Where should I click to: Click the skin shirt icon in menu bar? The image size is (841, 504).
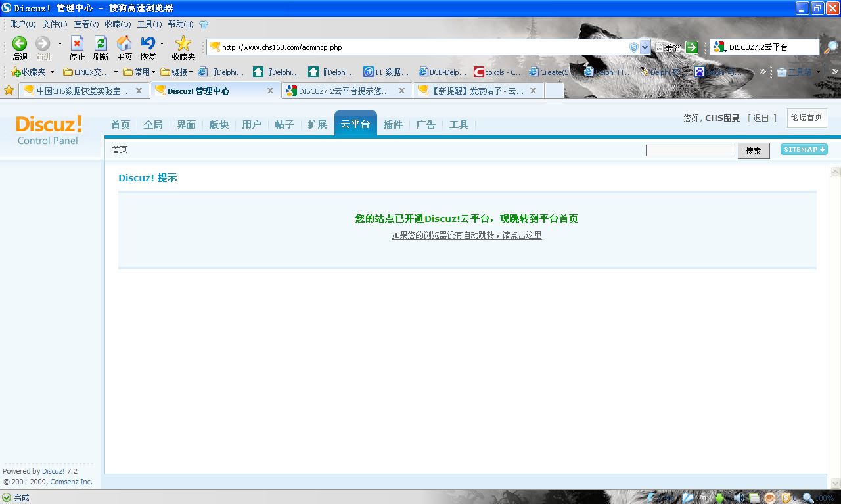coord(204,24)
